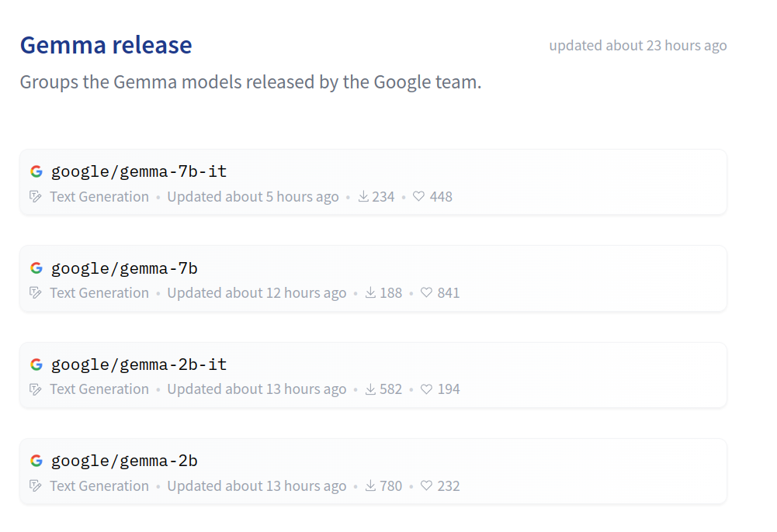
Task: Click the heart icon showing 448 likes
Action: pyautogui.click(x=418, y=196)
